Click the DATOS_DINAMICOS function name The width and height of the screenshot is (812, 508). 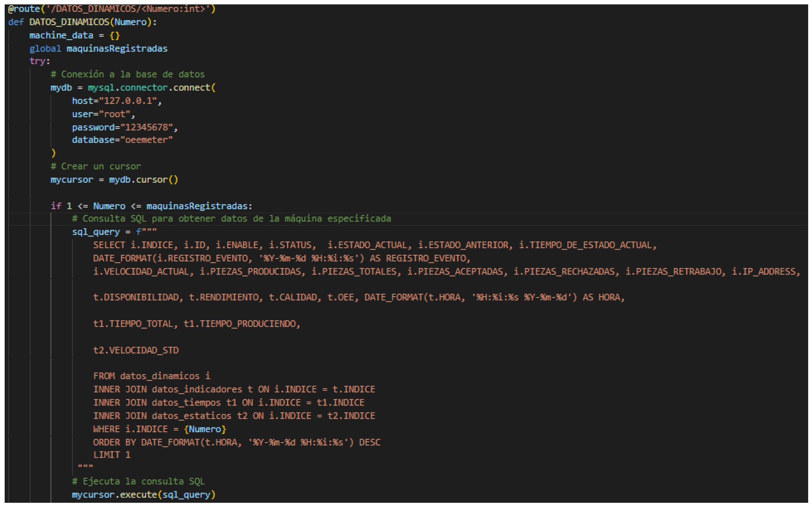(x=69, y=22)
